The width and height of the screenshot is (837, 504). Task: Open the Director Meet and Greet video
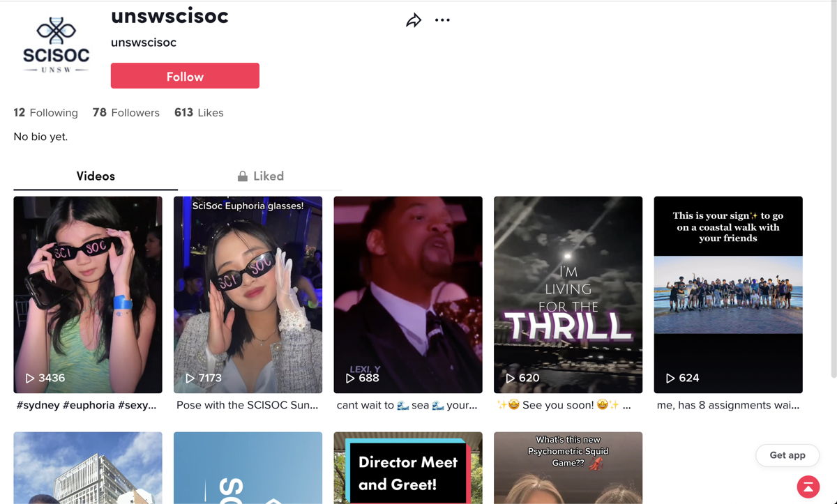[407, 467]
